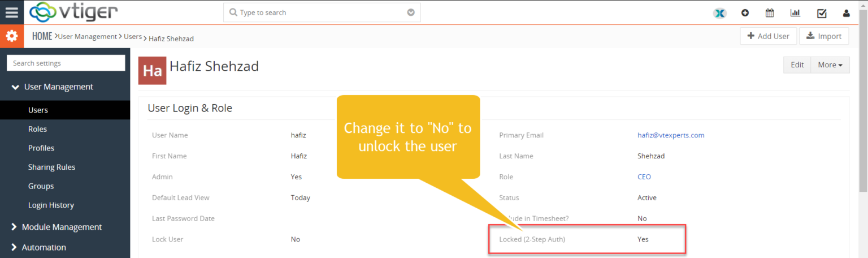Open the hamburger navigation menu
This screenshot has height=258, width=868.
click(x=11, y=12)
